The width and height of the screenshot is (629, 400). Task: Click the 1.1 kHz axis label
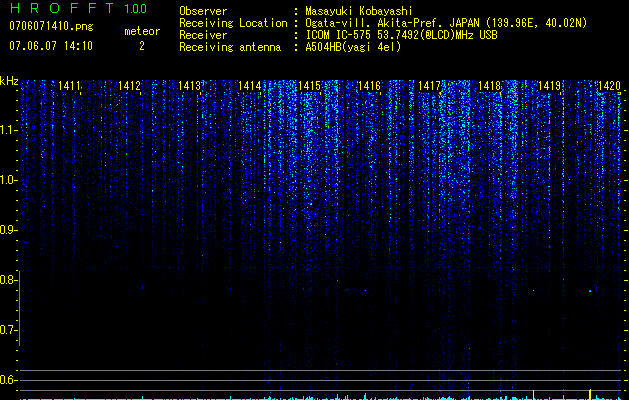click(x=8, y=130)
